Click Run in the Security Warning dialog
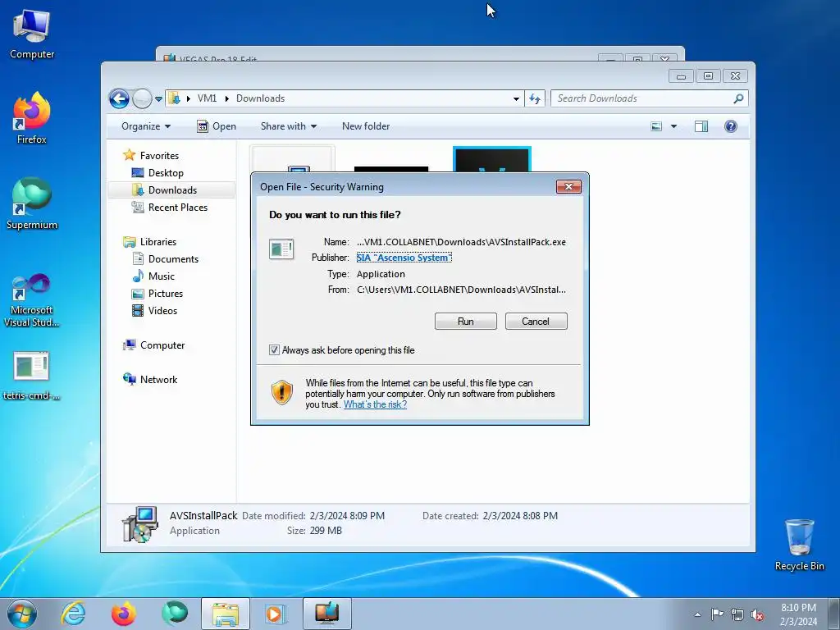This screenshot has width=840, height=630. click(x=466, y=322)
